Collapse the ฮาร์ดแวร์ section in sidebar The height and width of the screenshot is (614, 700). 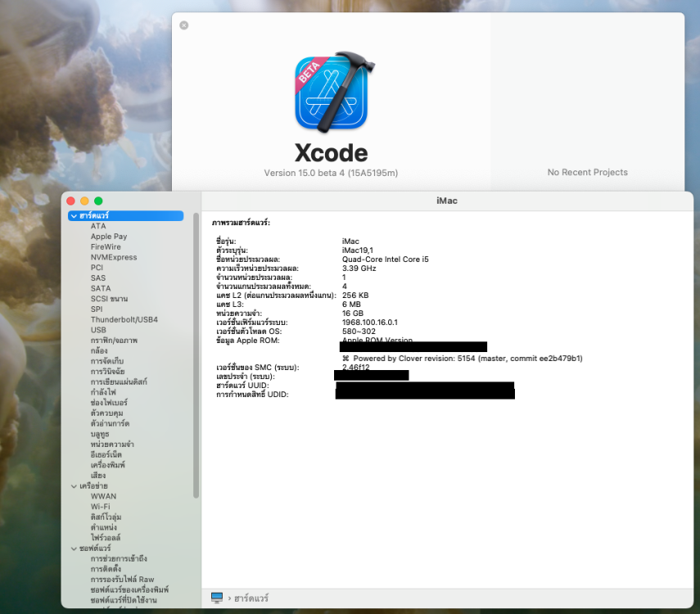tap(74, 215)
